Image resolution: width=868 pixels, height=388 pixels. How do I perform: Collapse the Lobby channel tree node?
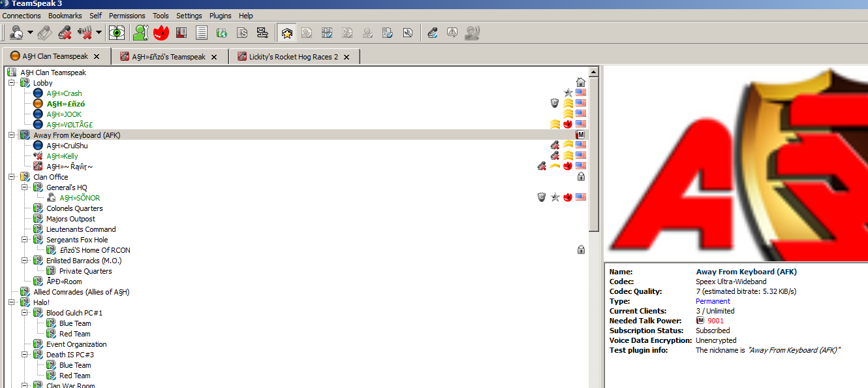(11, 83)
